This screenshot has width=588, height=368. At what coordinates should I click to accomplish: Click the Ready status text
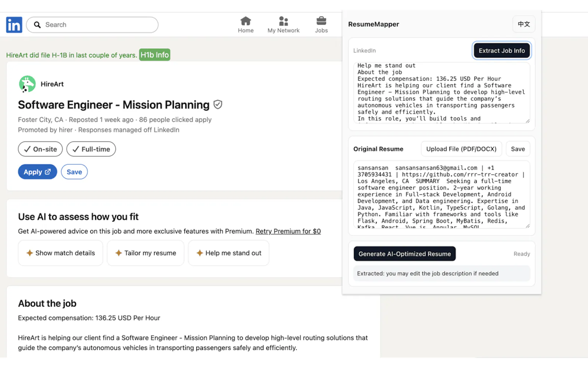pyautogui.click(x=522, y=254)
